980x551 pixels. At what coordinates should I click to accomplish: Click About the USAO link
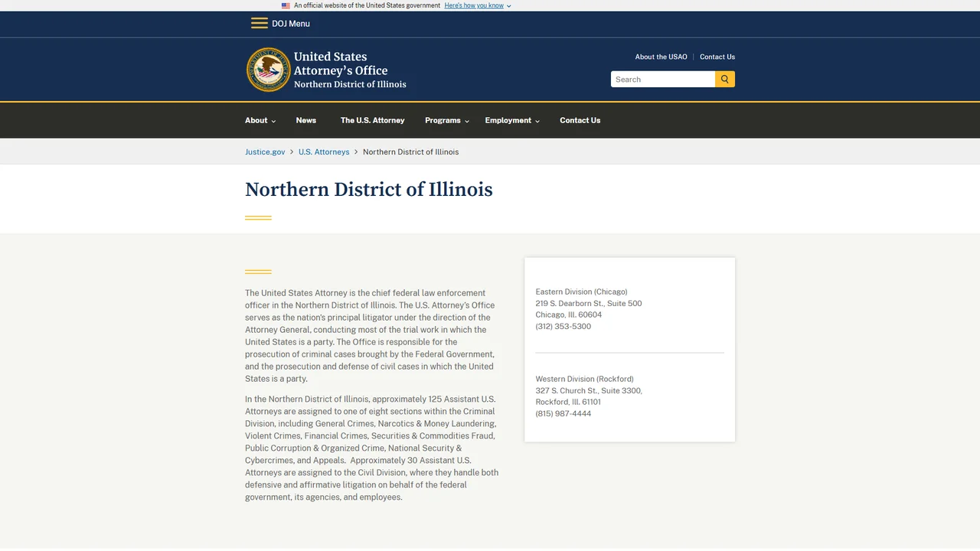coord(661,57)
